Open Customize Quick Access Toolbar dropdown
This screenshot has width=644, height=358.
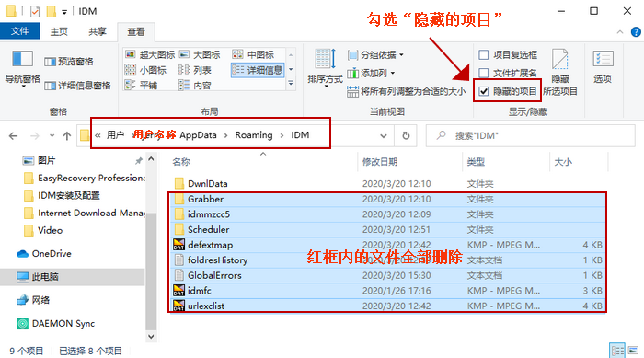64,12
